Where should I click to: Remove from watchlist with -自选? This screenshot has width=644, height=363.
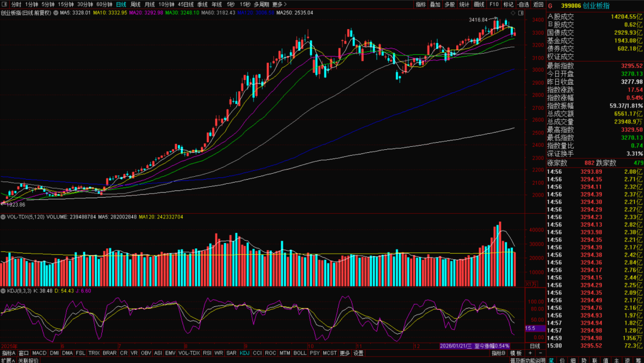coord(522,4)
